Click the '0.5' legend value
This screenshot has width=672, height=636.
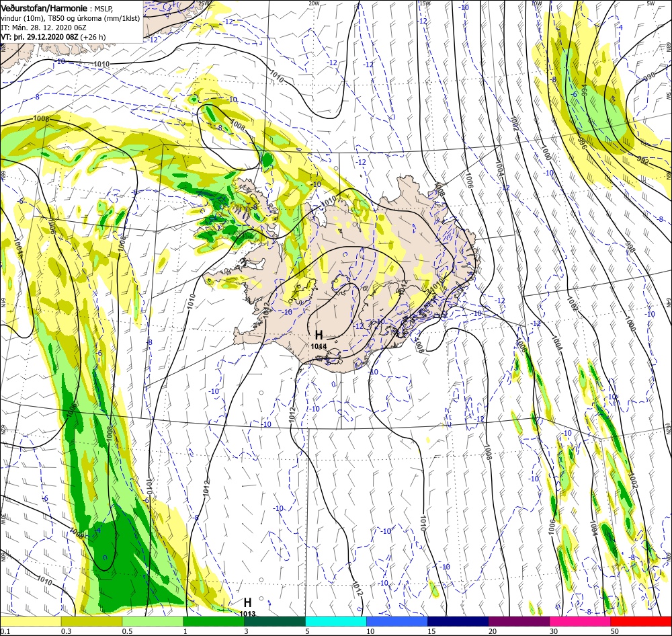tap(127, 631)
